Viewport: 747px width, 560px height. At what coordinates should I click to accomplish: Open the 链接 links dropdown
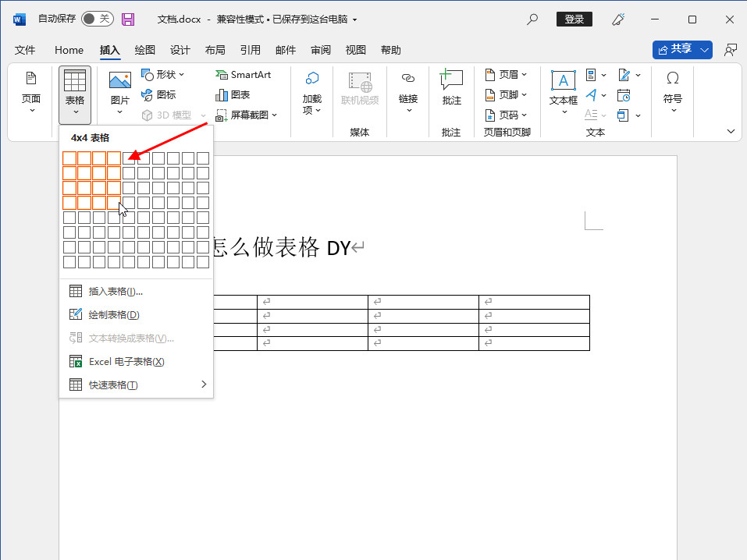point(408,92)
